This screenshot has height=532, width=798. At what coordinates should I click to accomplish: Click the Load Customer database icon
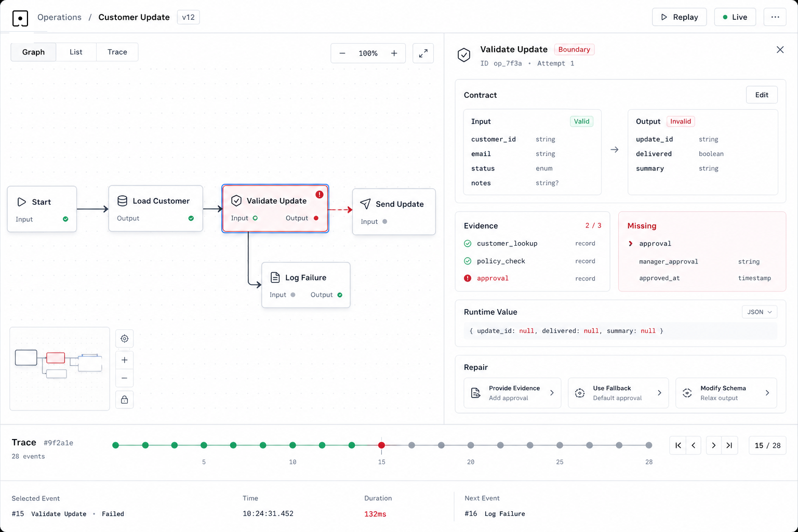point(123,201)
